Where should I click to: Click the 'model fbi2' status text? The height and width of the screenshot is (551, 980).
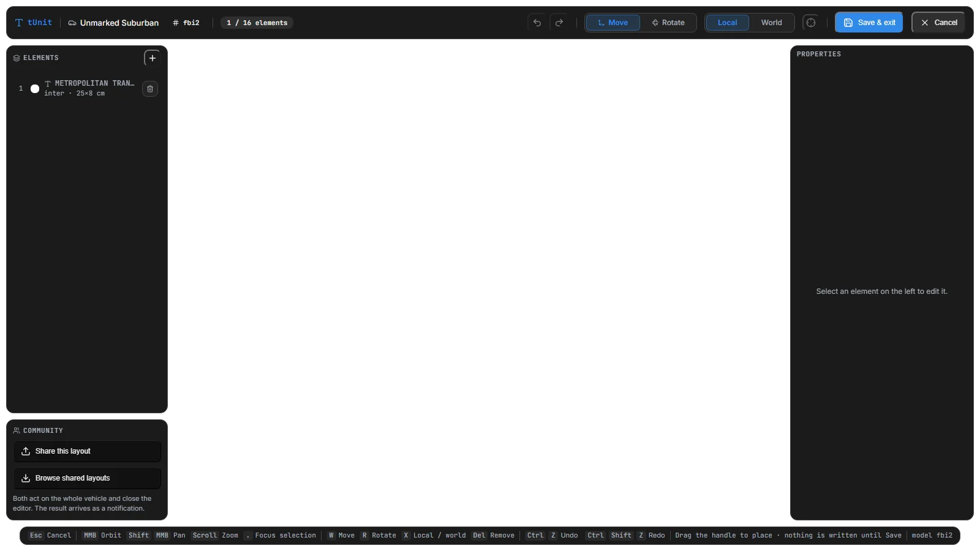tap(932, 536)
